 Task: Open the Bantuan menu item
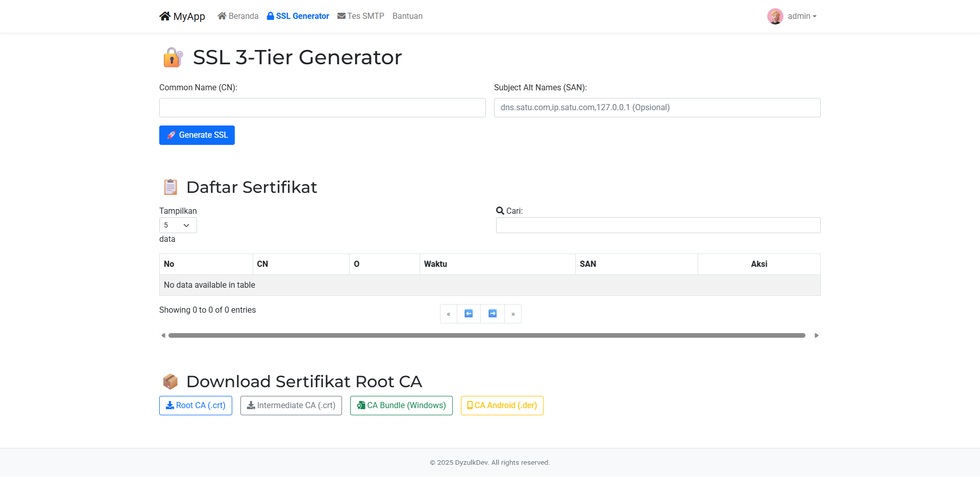pyautogui.click(x=407, y=16)
